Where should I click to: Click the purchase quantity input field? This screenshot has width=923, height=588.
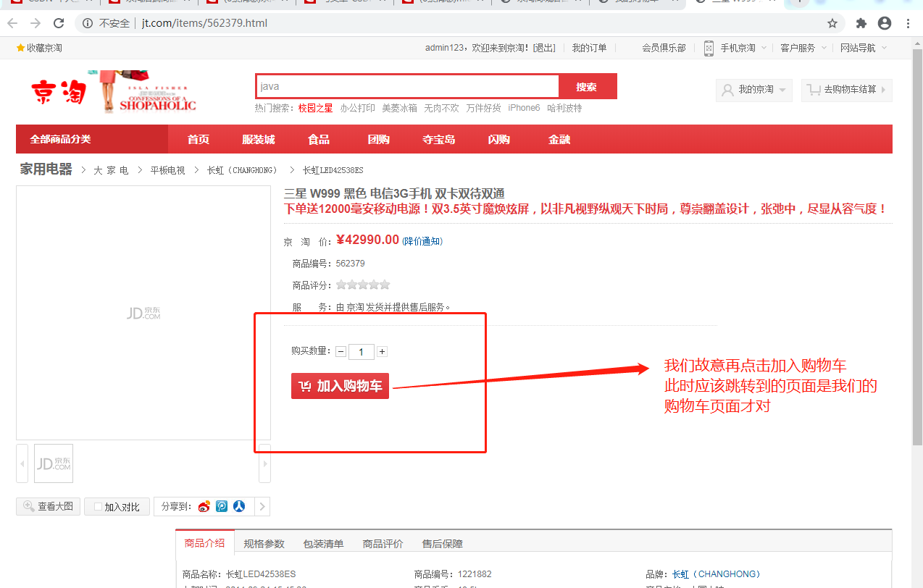click(x=362, y=352)
